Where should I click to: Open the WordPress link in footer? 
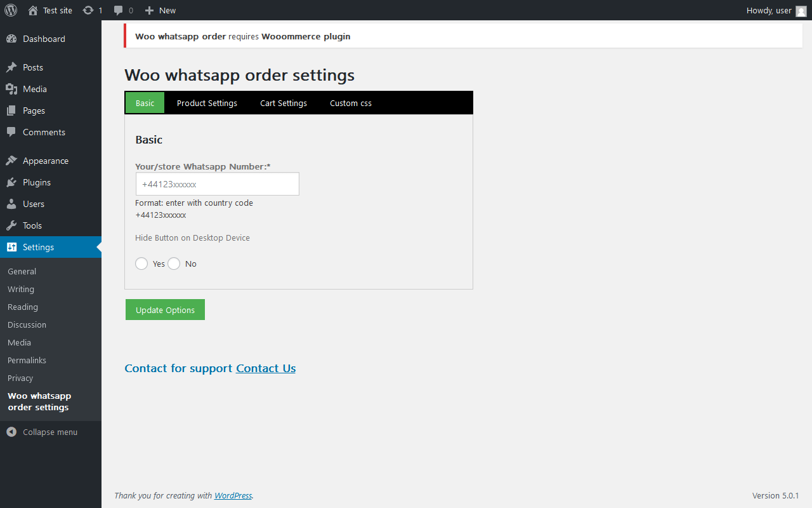pos(233,495)
